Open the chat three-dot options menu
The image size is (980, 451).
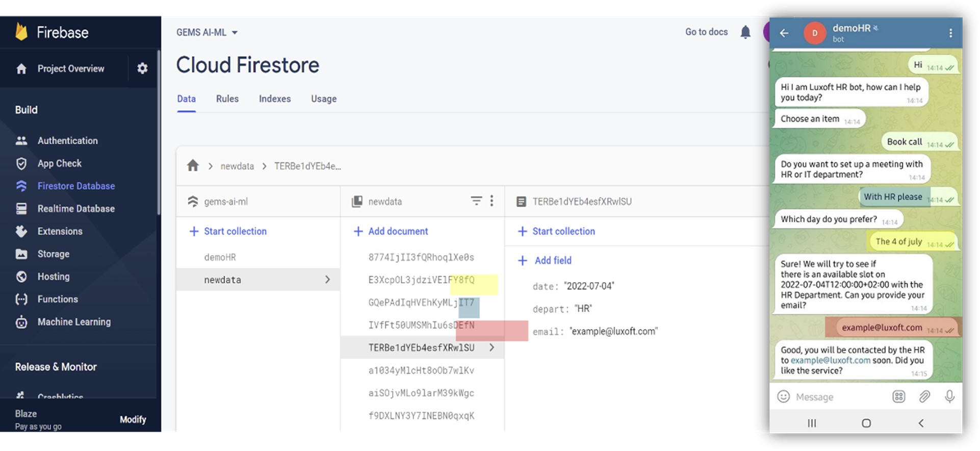tap(950, 33)
